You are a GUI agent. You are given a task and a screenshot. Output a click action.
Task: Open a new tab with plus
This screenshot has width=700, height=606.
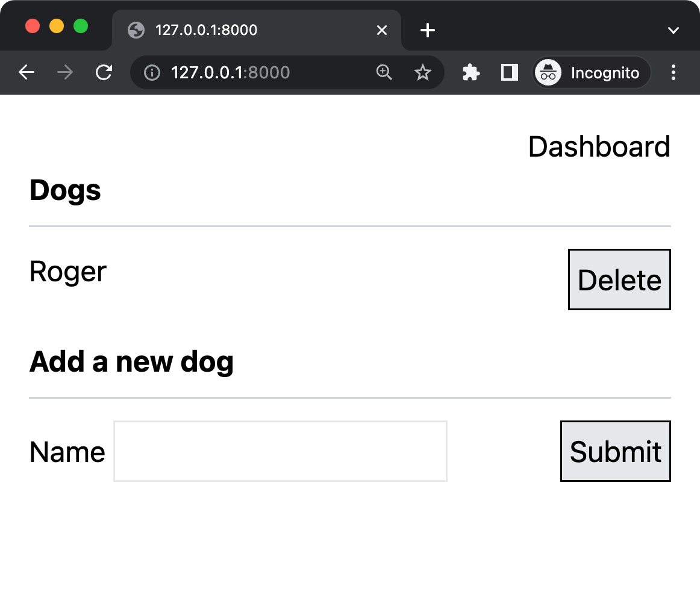427,30
